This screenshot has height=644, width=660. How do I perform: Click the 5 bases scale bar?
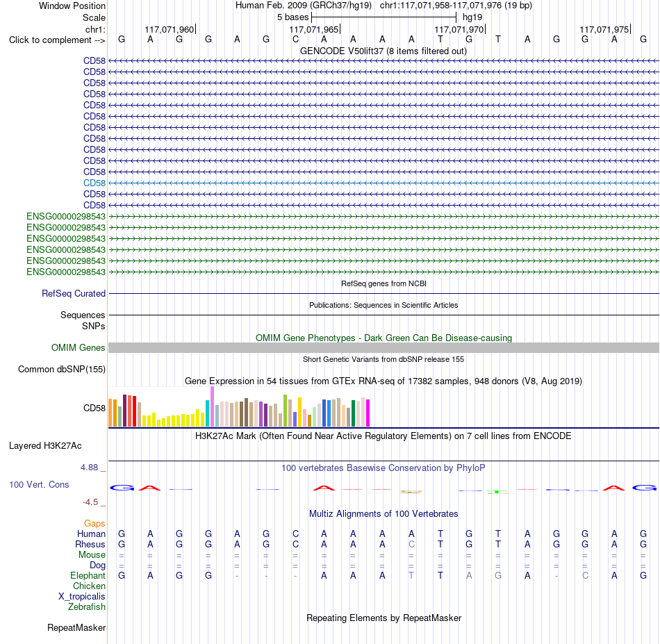[384, 17]
